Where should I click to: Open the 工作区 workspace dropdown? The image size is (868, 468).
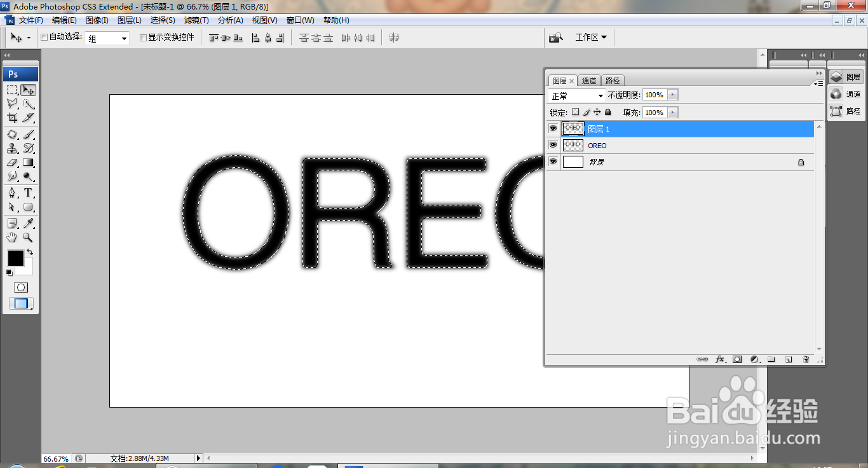(x=591, y=38)
